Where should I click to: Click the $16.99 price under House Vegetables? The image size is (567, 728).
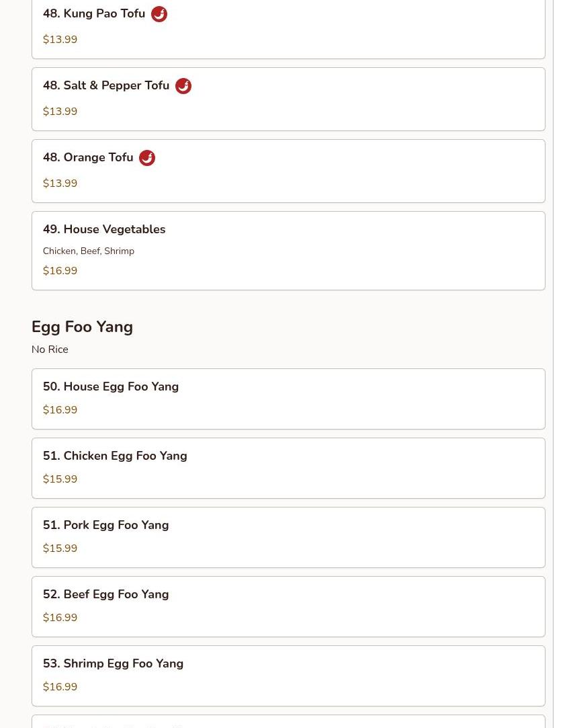pyautogui.click(x=60, y=271)
